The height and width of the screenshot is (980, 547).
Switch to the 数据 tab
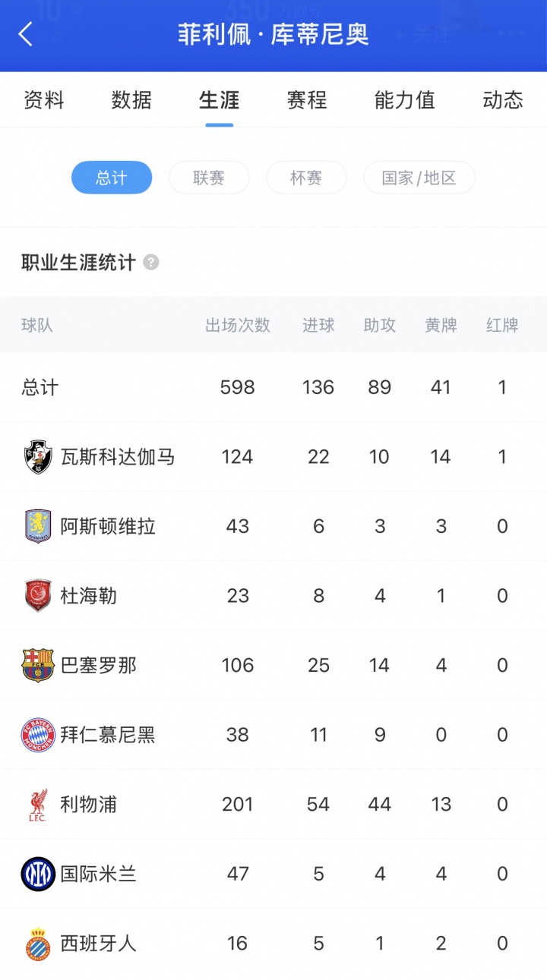[131, 100]
